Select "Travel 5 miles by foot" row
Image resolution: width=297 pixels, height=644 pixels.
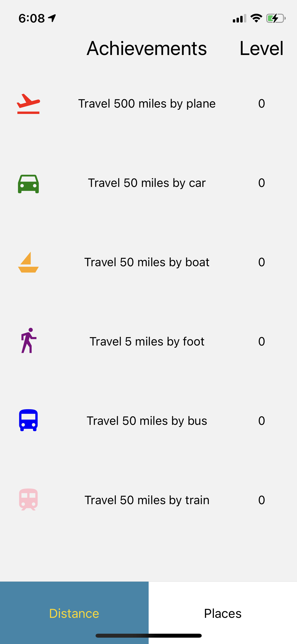pos(147,342)
